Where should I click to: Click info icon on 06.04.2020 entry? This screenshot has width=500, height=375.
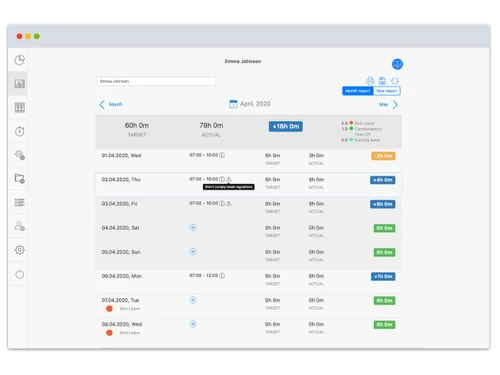click(222, 276)
